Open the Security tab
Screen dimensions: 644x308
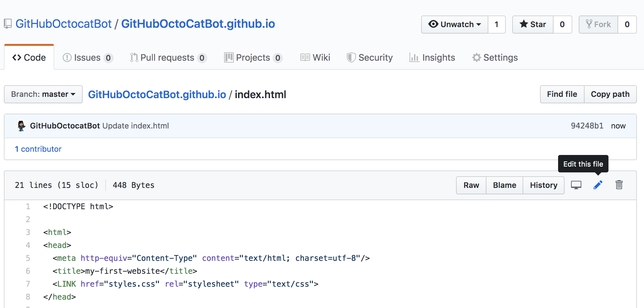point(370,57)
